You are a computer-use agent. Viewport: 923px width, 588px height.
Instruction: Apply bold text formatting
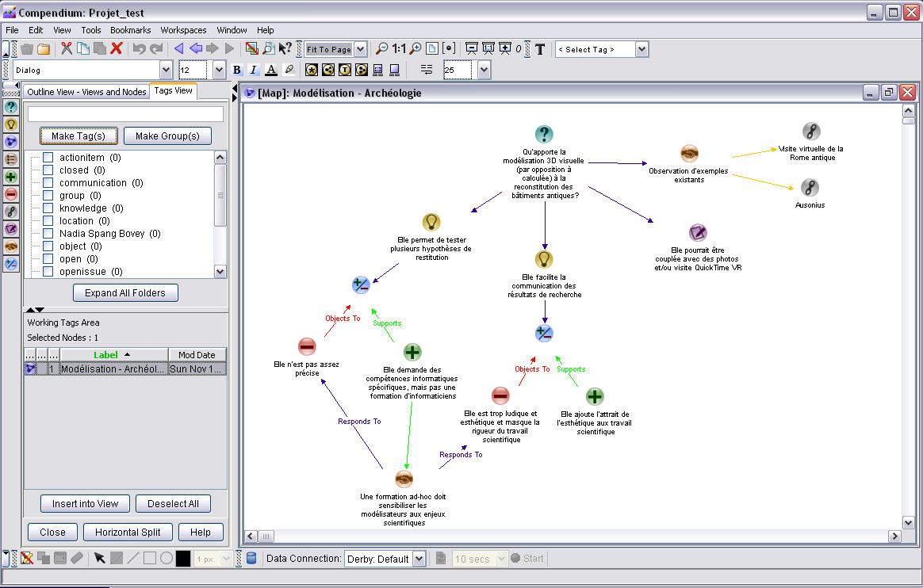pos(236,71)
